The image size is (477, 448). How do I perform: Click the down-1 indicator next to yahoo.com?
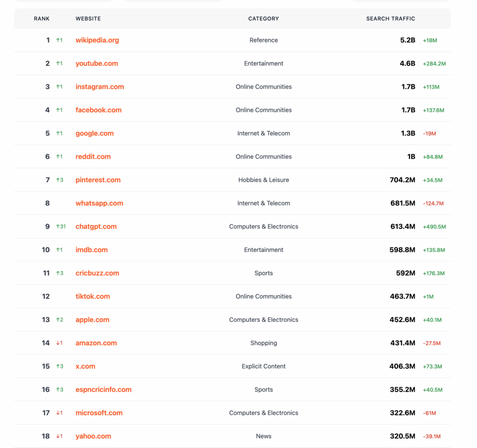coord(59,436)
